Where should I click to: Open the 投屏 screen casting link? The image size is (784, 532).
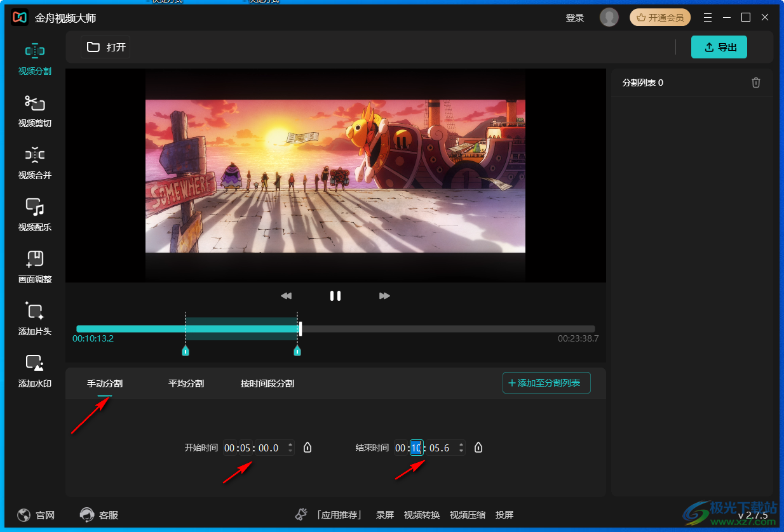pyautogui.click(x=504, y=515)
